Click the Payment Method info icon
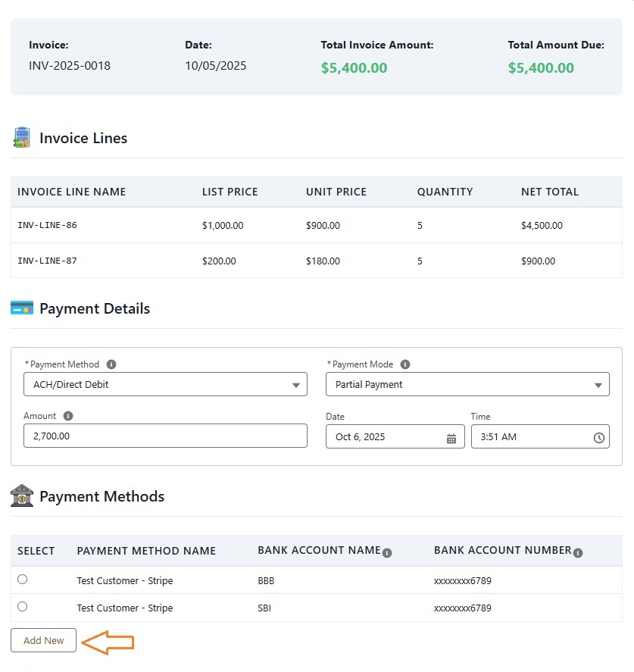This screenshot has height=672, width=634. [111, 364]
